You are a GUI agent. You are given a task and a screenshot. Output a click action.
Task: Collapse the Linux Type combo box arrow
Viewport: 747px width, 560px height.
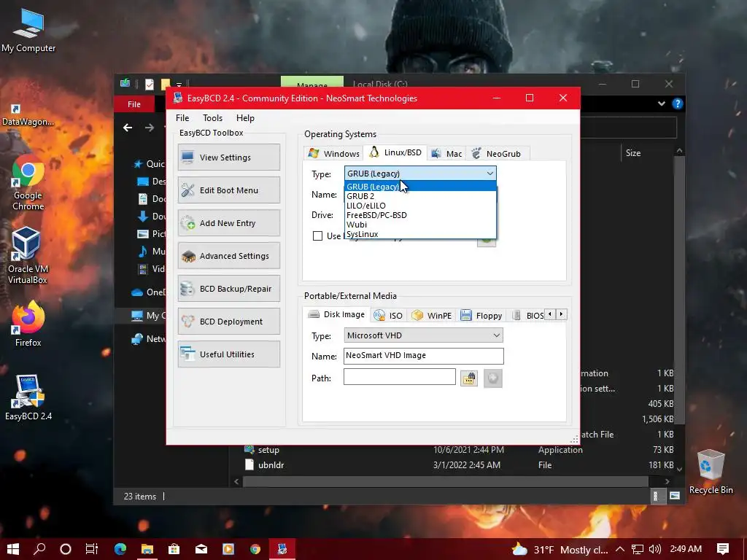pos(489,174)
